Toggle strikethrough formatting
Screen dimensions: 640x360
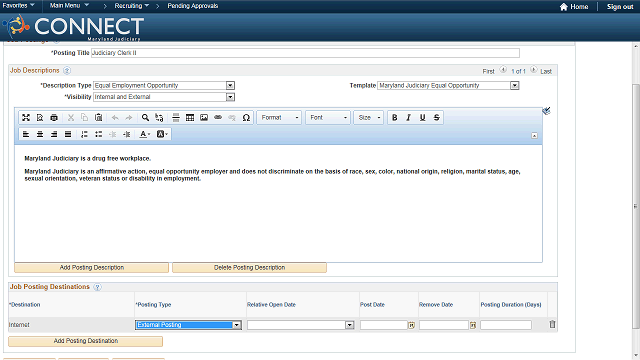click(436, 118)
